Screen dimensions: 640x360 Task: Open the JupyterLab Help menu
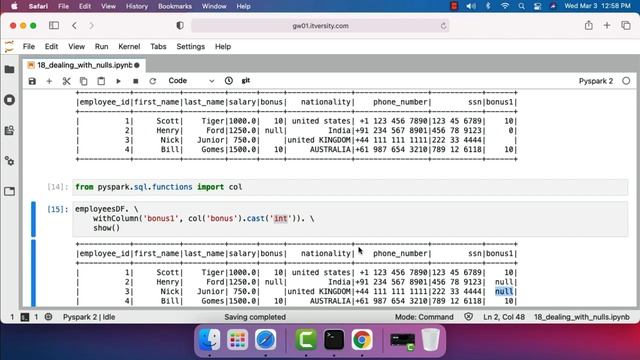point(223,47)
